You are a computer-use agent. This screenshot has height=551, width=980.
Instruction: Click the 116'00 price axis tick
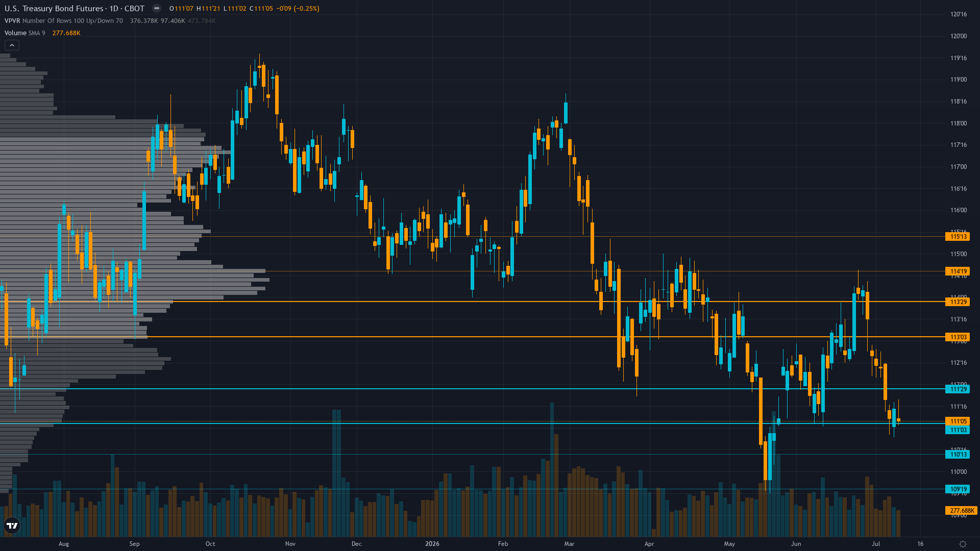(x=959, y=210)
